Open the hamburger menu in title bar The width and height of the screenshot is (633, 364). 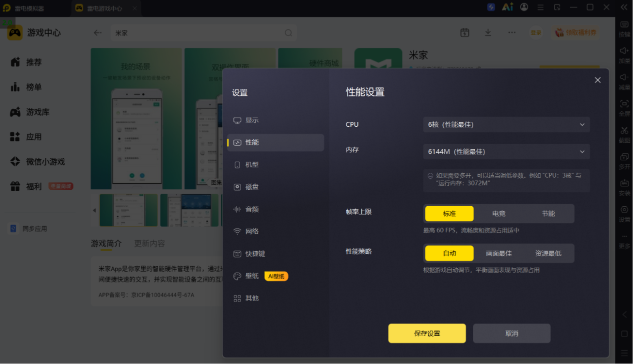pyautogui.click(x=540, y=7)
